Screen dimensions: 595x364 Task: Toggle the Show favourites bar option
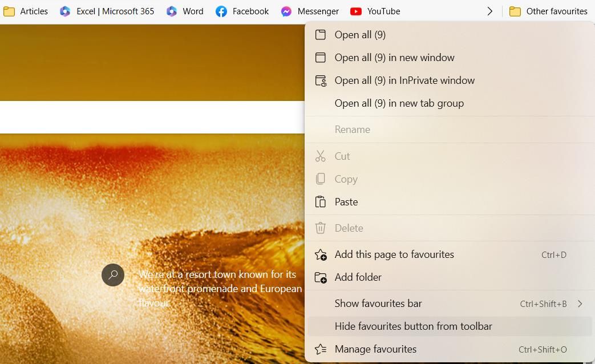pyautogui.click(x=378, y=304)
